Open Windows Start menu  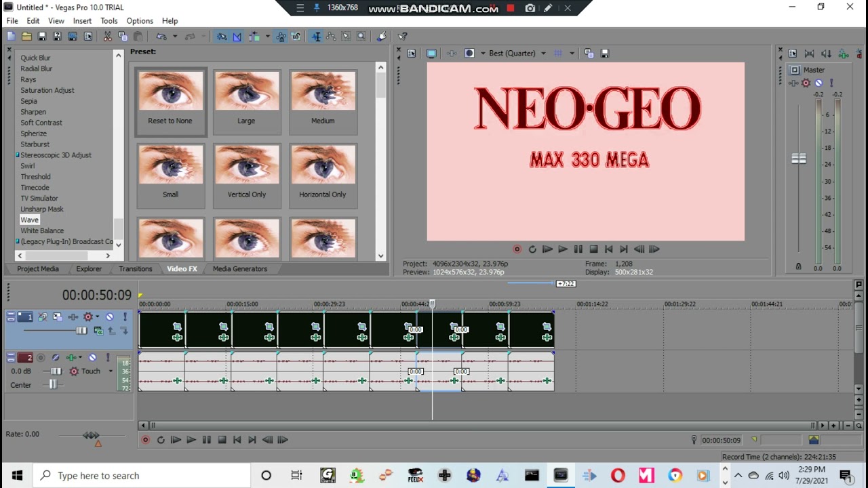point(16,476)
